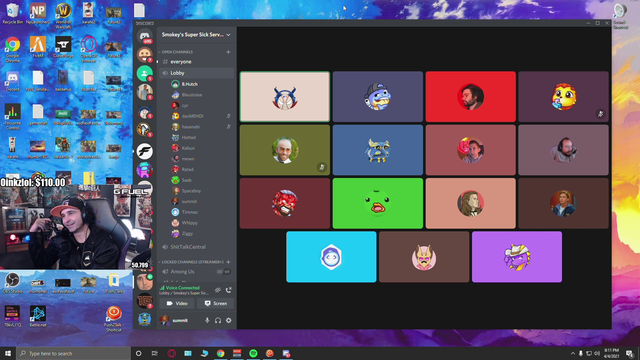Open the green people icon server

144,73
